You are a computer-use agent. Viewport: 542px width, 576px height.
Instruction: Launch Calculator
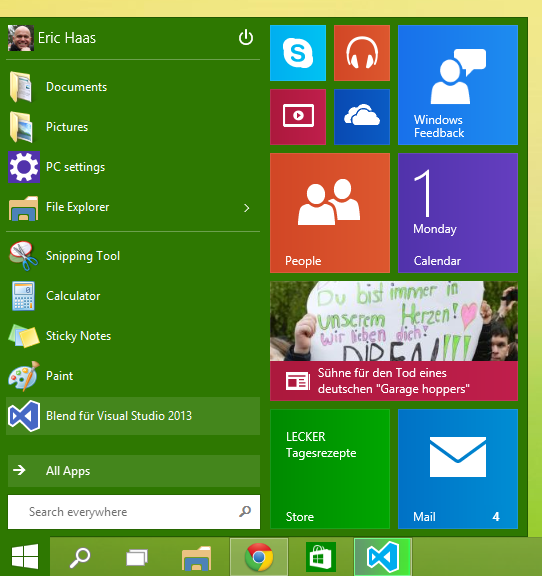(133, 296)
